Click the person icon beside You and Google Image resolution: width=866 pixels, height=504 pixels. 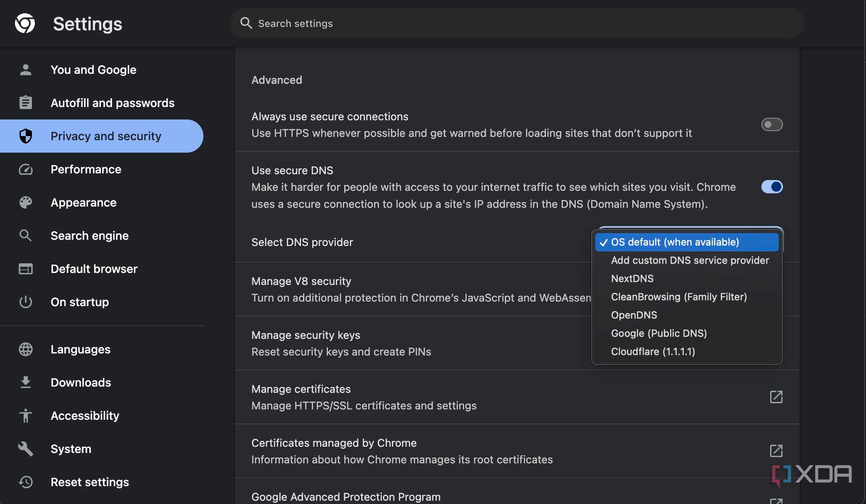(x=26, y=70)
